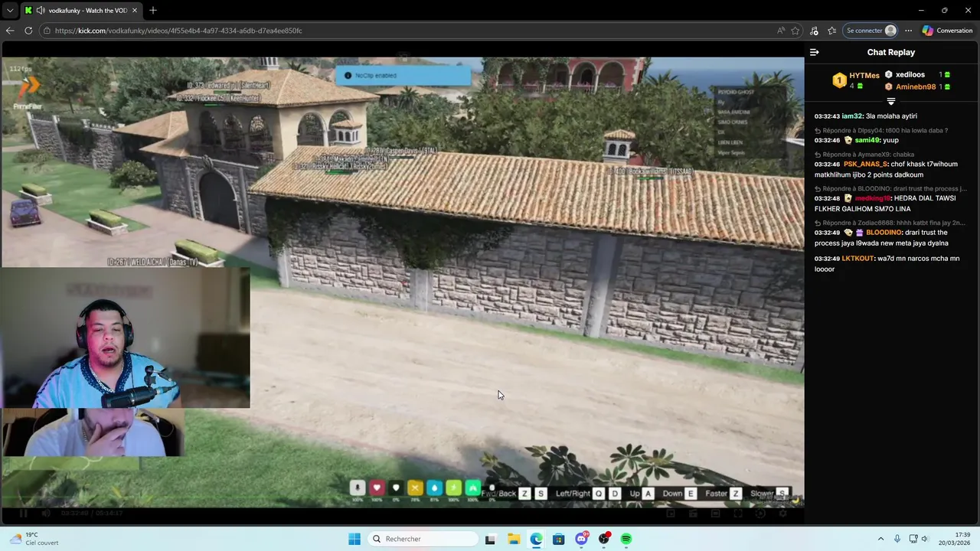Show hidden system tray icons
980x551 pixels.
(x=880, y=539)
